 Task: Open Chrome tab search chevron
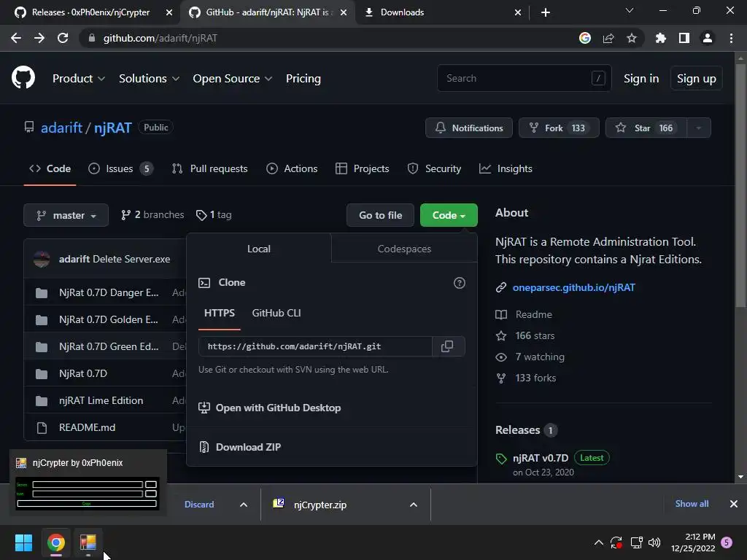pyautogui.click(x=630, y=10)
